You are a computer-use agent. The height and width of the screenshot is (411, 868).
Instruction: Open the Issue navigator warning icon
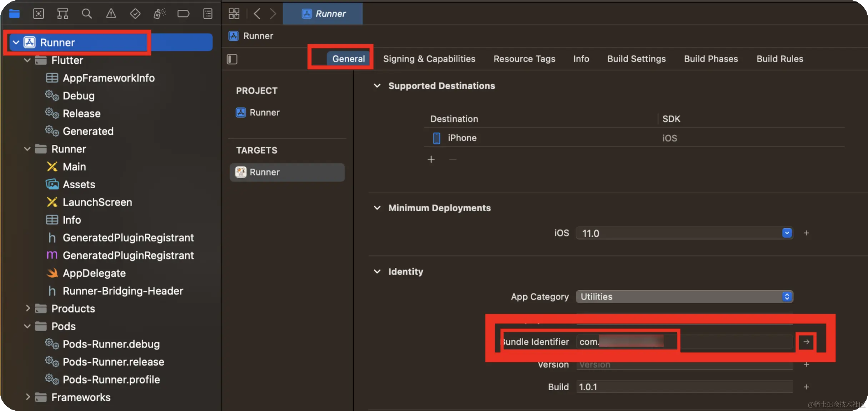coord(111,14)
